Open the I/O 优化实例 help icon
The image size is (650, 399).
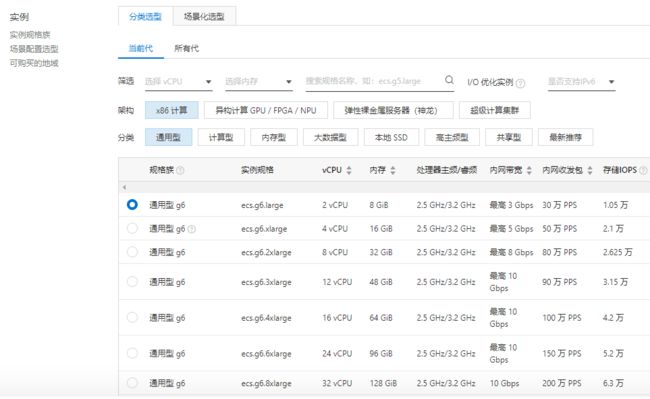coord(520,83)
